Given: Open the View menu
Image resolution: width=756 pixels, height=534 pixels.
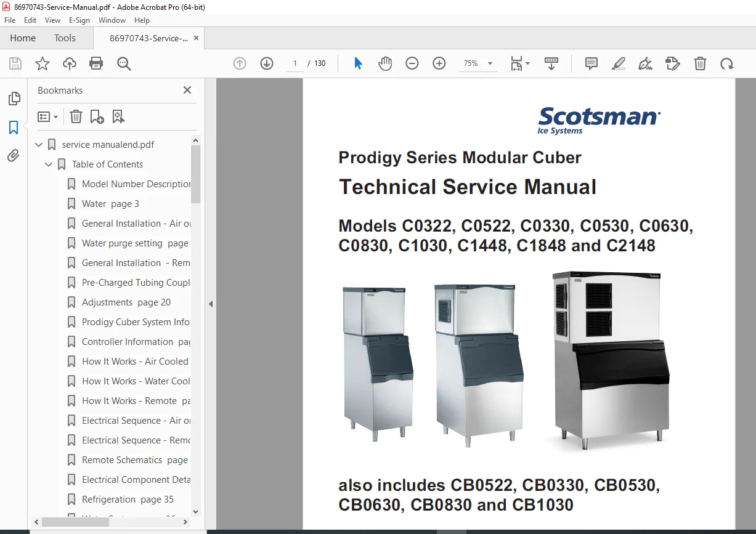Looking at the screenshot, I should 53,20.
